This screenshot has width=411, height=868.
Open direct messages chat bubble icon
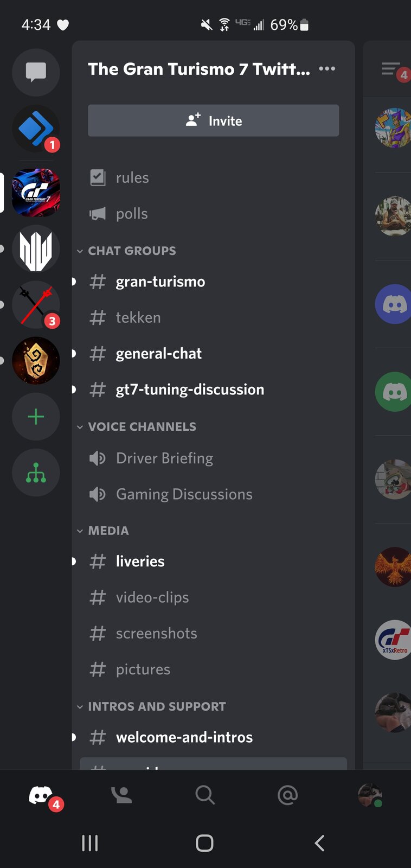coord(36,72)
